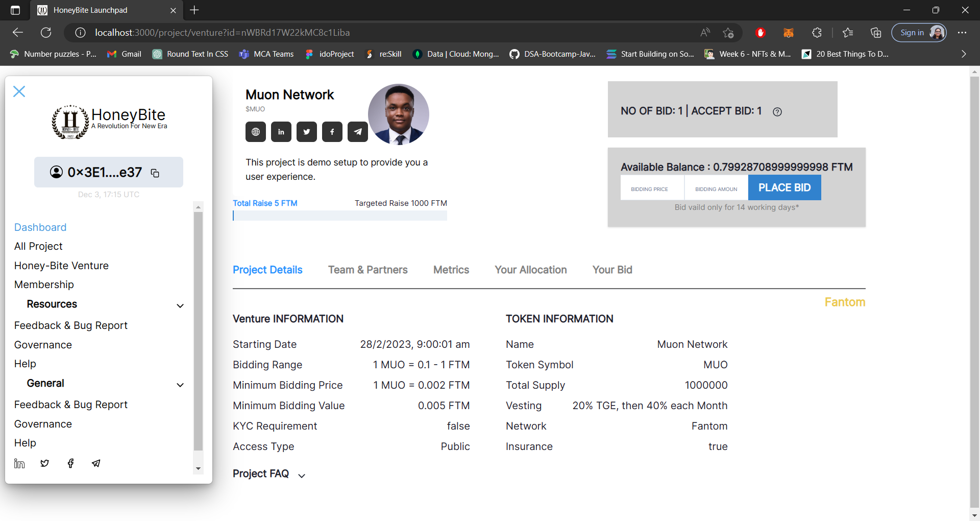Add this page to favorites
The image size is (980, 521).
point(728,33)
